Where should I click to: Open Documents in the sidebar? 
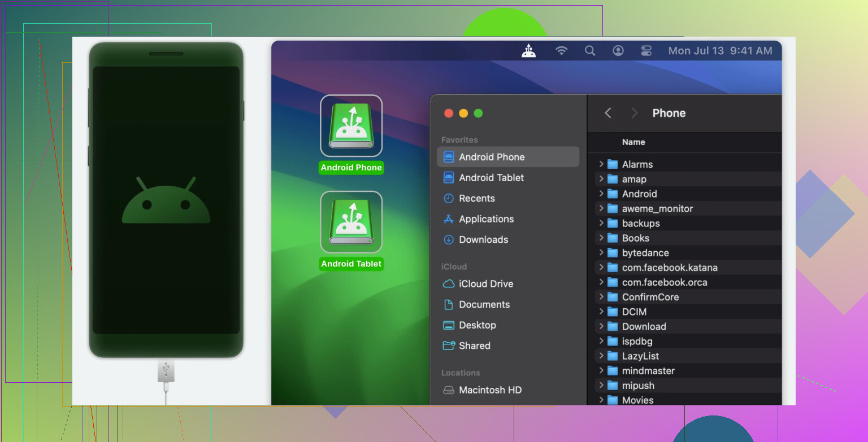[x=508, y=304]
